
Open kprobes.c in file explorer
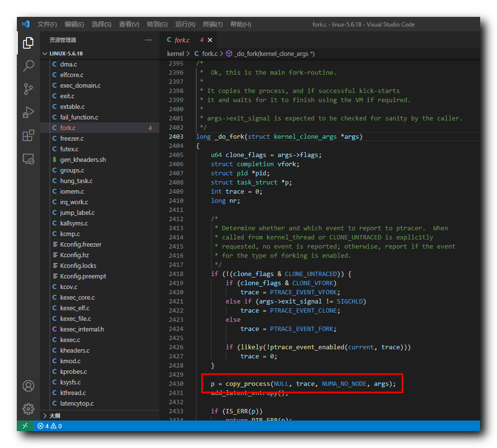click(100, 371)
